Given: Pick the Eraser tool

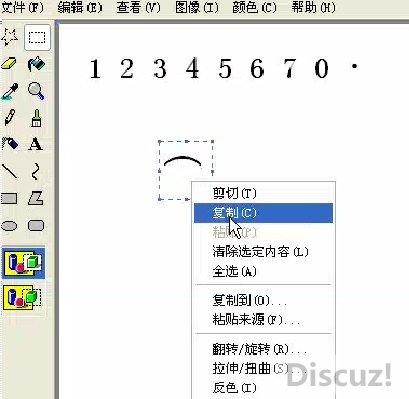Looking at the screenshot, I should (9, 63).
